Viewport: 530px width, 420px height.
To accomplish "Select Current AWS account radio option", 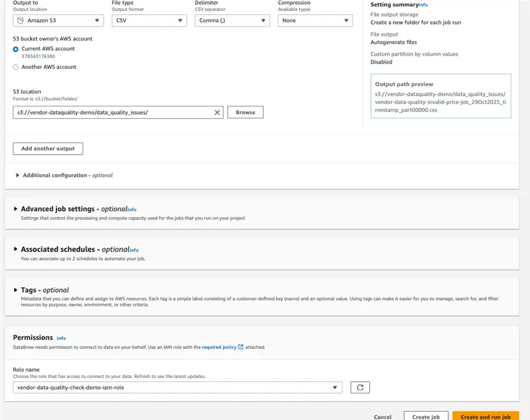I will point(15,49).
